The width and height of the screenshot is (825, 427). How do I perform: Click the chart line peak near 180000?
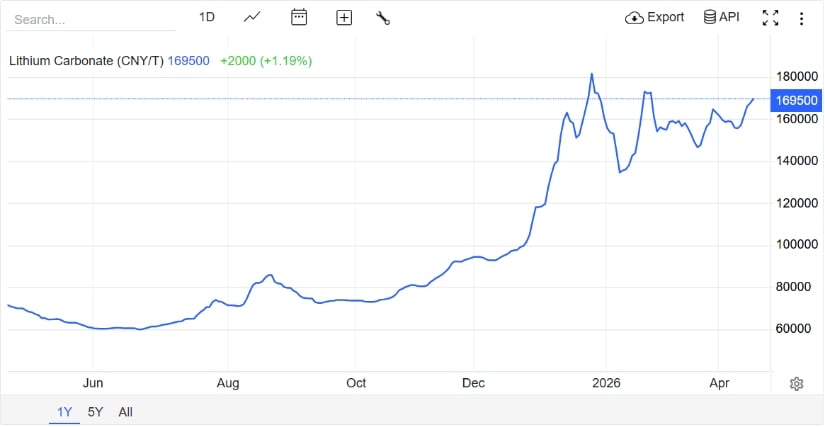(x=592, y=74)
